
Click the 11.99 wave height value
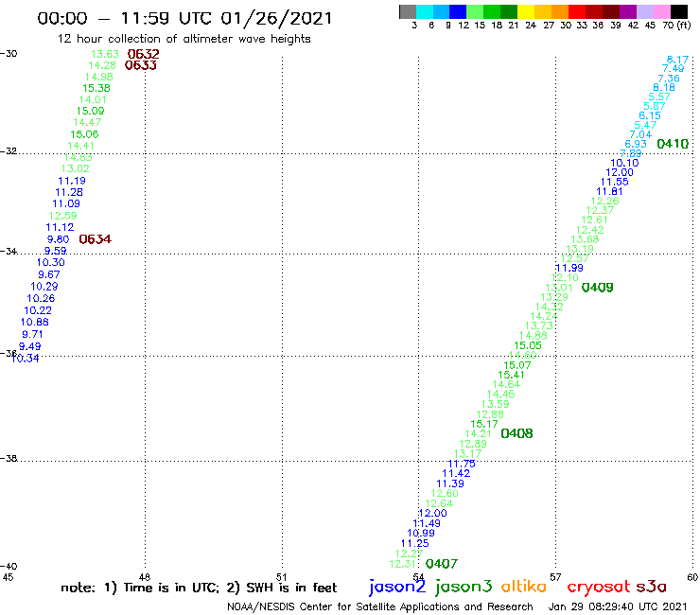569,268
